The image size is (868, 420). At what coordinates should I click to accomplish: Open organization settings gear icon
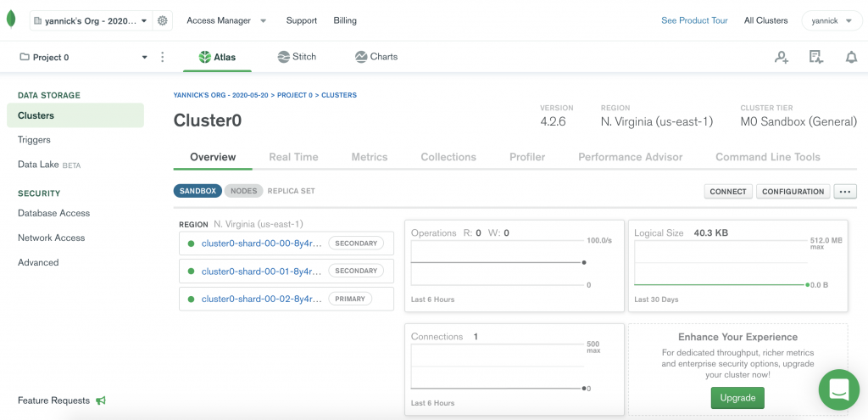[x=162, y=20]
